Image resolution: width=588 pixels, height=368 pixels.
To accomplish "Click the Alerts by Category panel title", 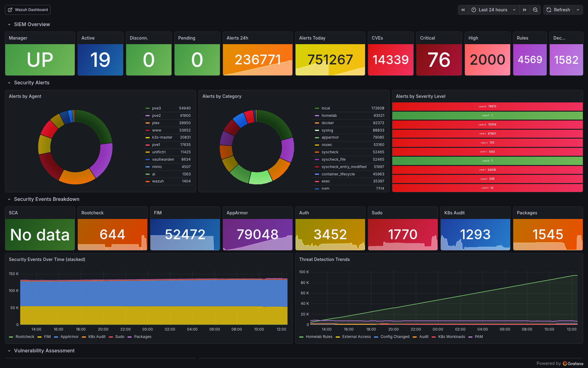I will tap(222, 96).
